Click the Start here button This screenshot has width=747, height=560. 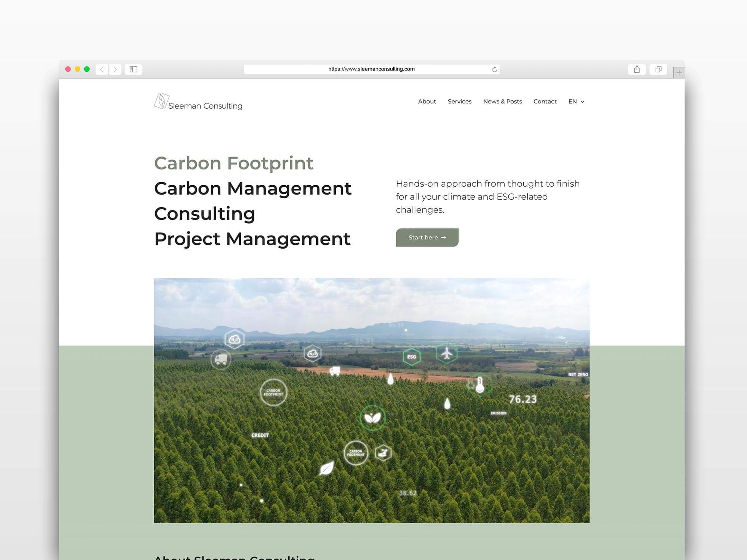click(427, 237)
